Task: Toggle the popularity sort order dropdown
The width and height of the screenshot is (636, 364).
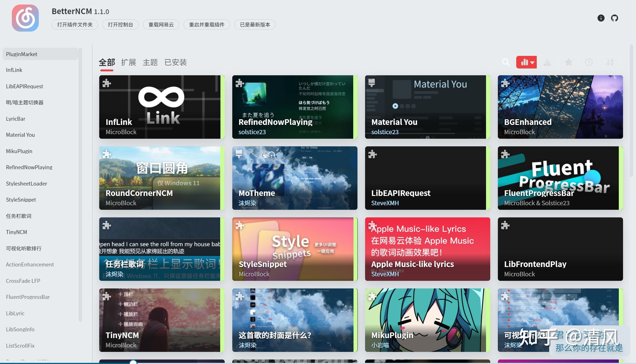Action: click(x=526, y=62)
